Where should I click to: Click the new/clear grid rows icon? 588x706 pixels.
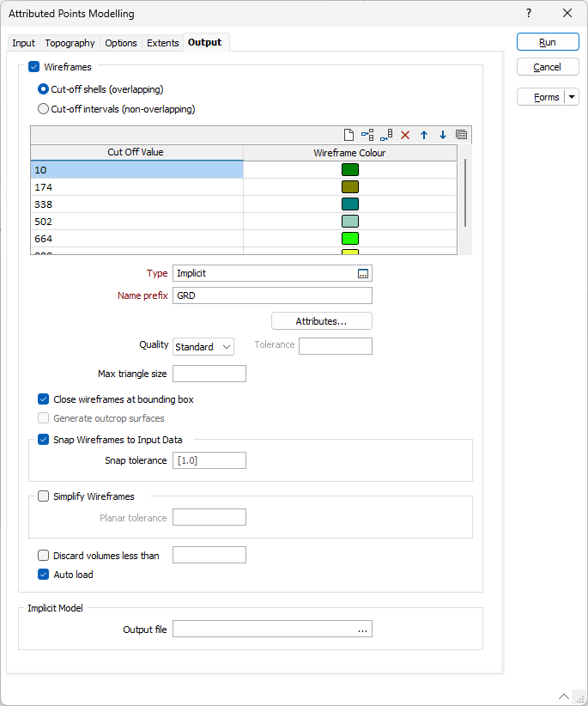349,135
